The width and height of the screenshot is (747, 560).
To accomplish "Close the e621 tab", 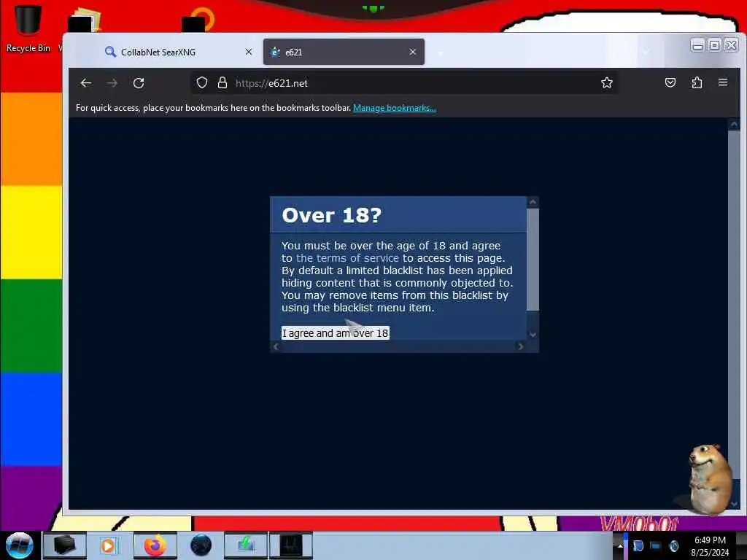I will click(x=413, y=52).
